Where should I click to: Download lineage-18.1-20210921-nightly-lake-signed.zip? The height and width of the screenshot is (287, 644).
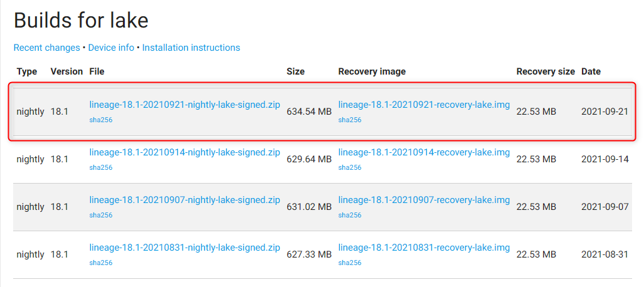coord(184,105)
